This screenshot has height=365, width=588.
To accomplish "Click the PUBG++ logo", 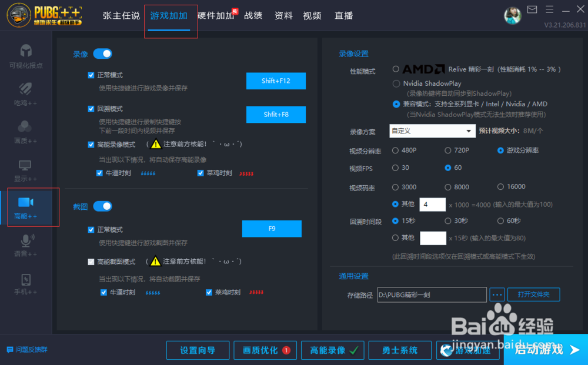I will tap(44, 15).
